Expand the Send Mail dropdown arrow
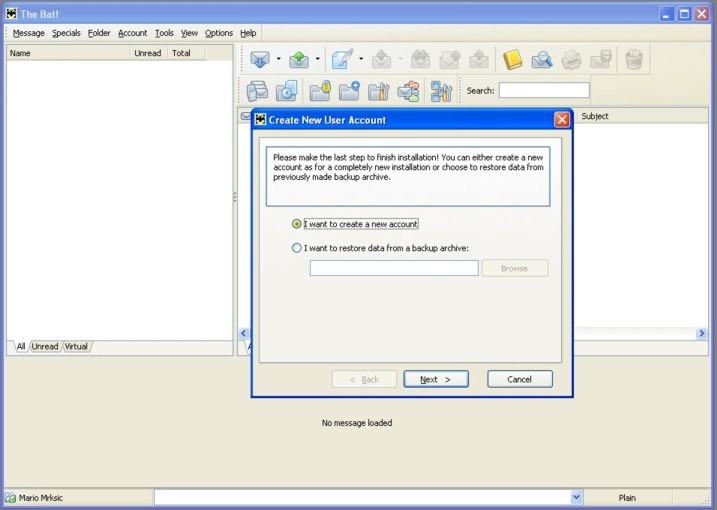717x510 pixels. click(317, 60)
